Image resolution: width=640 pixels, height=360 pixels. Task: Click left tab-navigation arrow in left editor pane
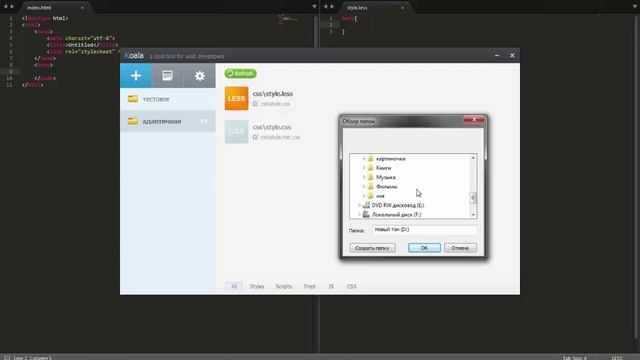5,7
